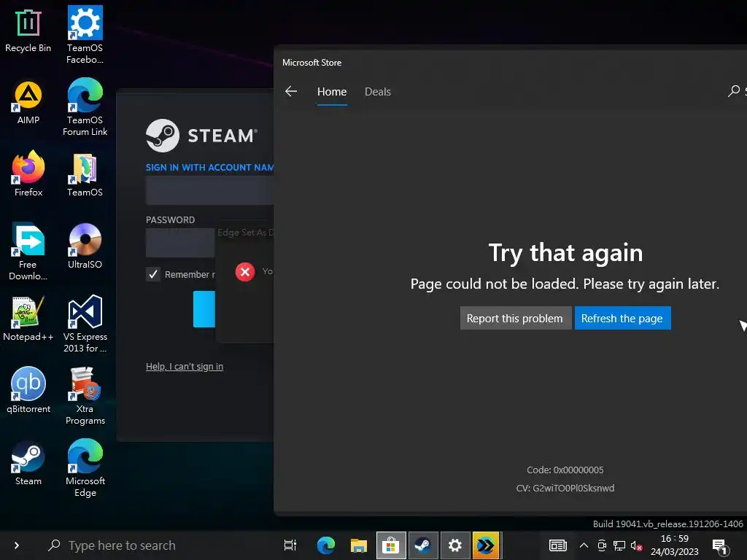Screen dimensions: 747x560
Task: Click the Edge Set As Default dialog title
Action: pos(245,233)
